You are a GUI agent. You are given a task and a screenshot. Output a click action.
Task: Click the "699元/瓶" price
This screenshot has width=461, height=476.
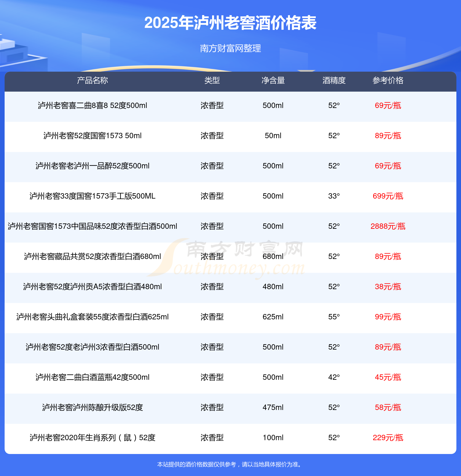[388, 196]
